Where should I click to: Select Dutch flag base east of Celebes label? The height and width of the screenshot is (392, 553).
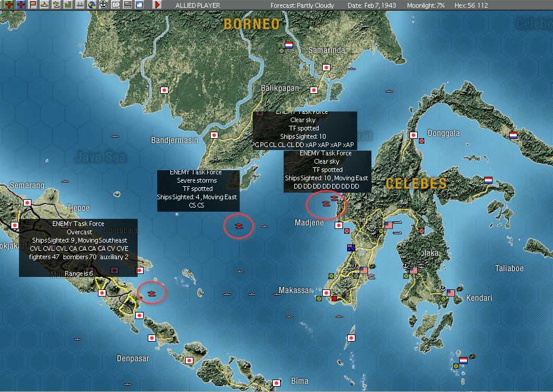coord(488,180)
